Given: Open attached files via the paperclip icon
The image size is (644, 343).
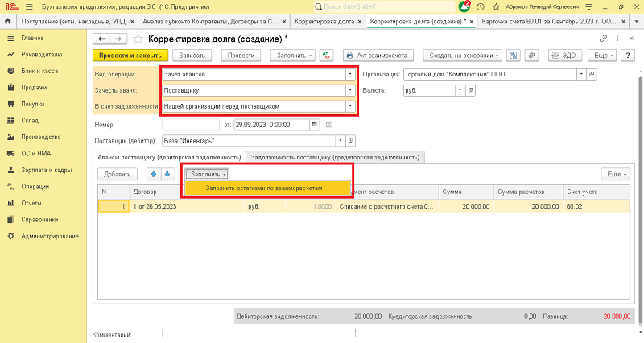Looking at the screenshot, I should coord(531,56).
